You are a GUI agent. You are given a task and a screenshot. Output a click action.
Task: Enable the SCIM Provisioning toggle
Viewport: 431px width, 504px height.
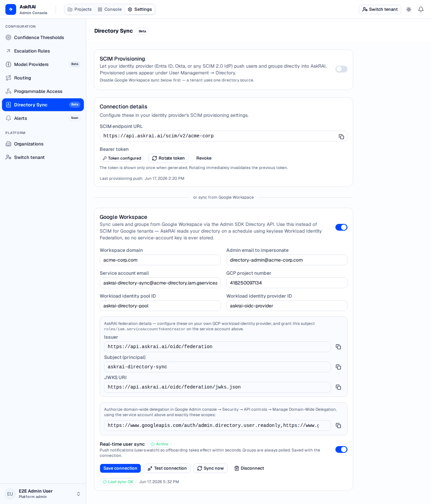[341, 69]
